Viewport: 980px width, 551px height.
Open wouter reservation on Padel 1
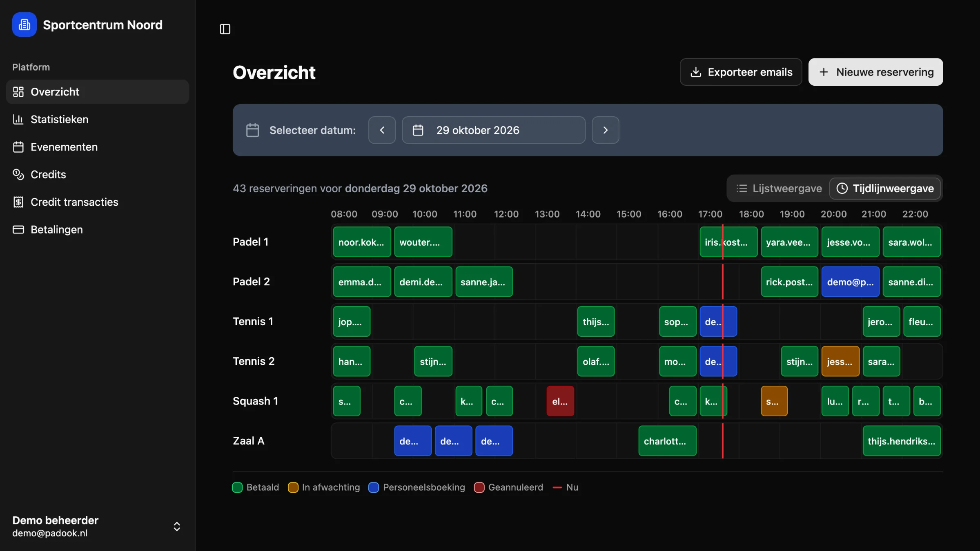(x=423, y=242)
